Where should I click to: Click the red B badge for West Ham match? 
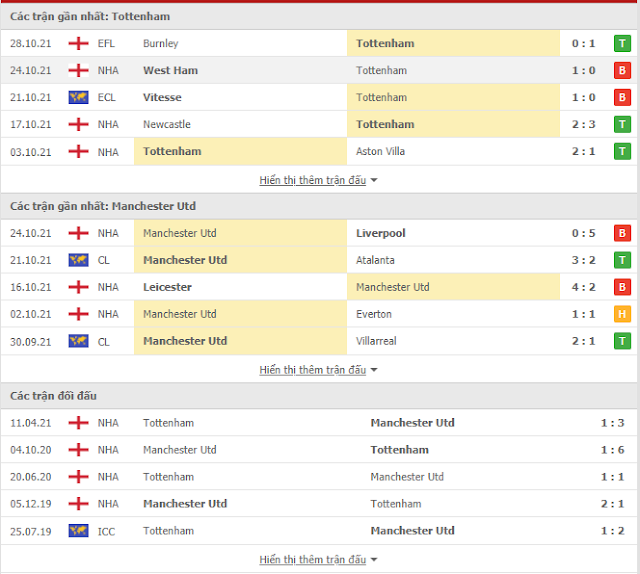[x=622, y=70]
